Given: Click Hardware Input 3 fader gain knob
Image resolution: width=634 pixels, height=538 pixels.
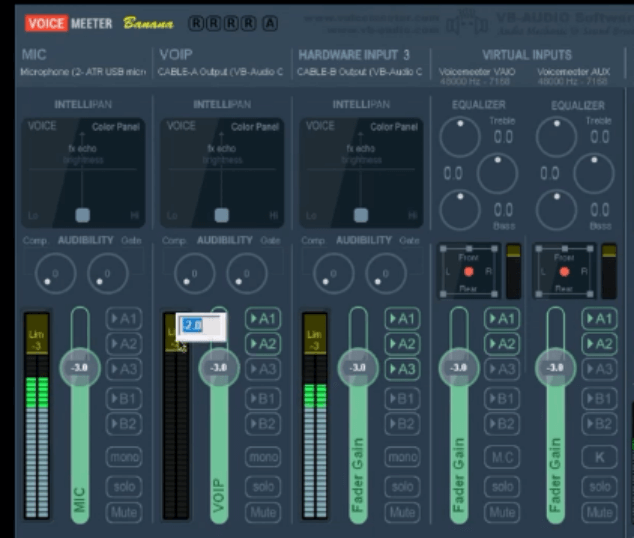Looking at the screenshot, I should tap(358, 367).
